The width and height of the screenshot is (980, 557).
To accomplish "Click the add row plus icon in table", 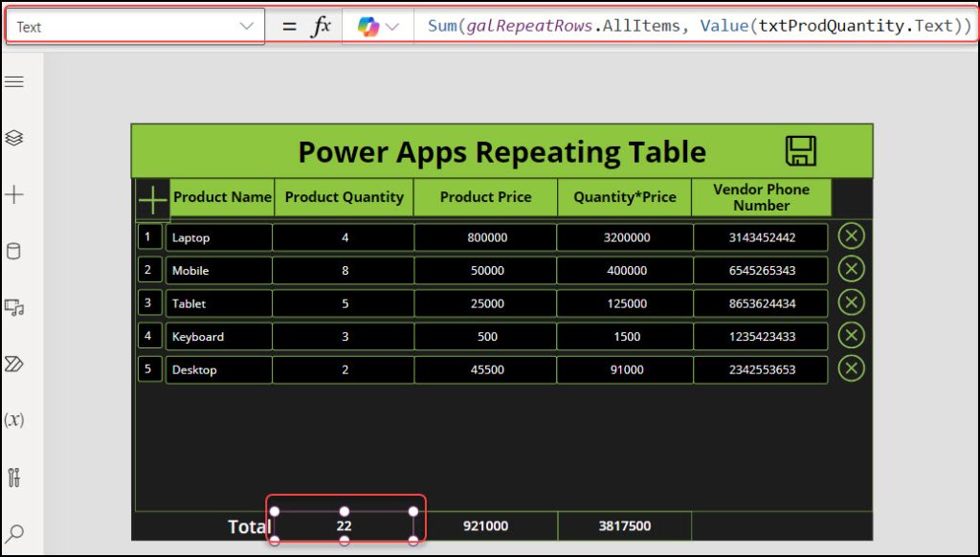I will [152, 200].
